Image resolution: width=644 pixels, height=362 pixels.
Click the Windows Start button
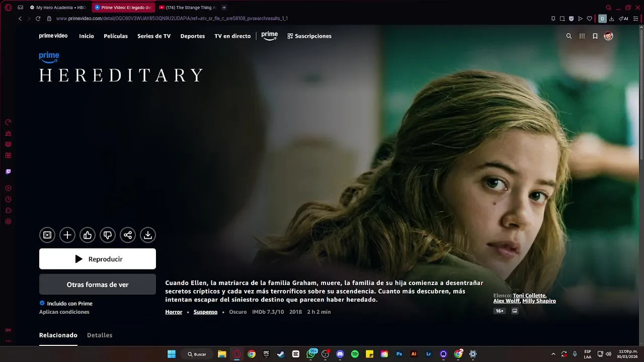tap(172, 354)
